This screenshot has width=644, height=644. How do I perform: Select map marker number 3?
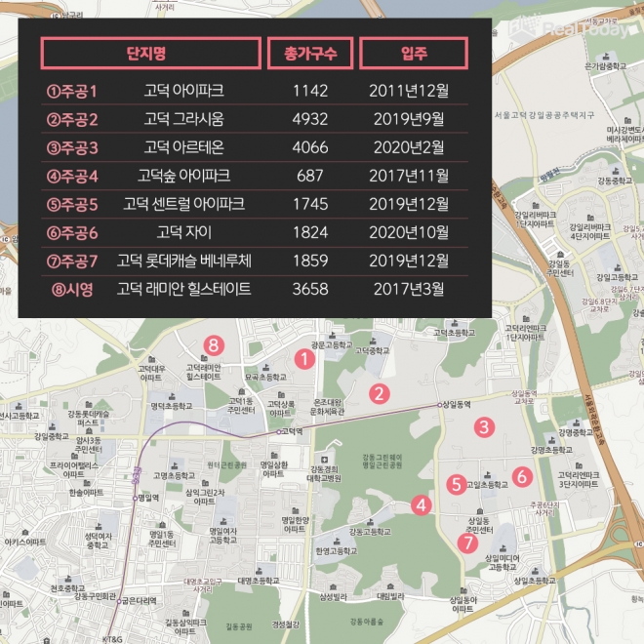[x=484, y=427]
